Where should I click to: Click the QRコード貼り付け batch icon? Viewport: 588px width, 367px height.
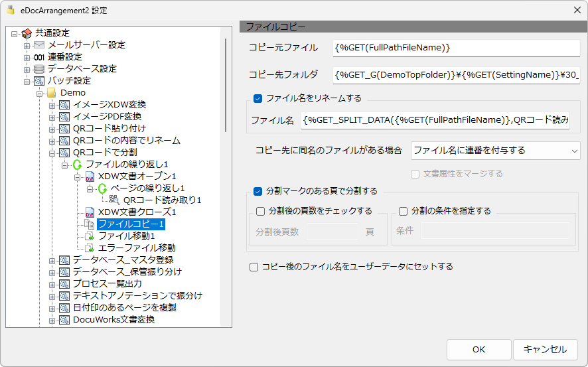click(64, 129)
